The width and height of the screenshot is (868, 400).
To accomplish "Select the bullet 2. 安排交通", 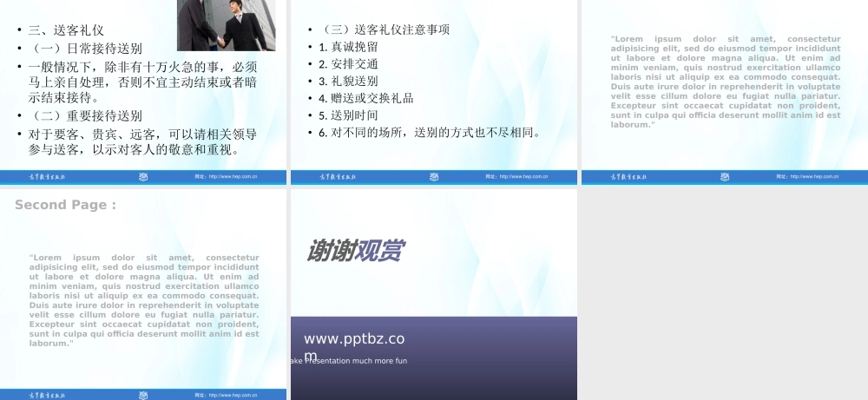I will (348, 64).
